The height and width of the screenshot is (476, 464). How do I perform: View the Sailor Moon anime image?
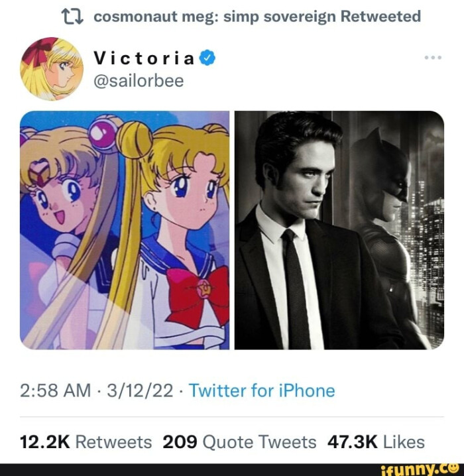(125, 230)
